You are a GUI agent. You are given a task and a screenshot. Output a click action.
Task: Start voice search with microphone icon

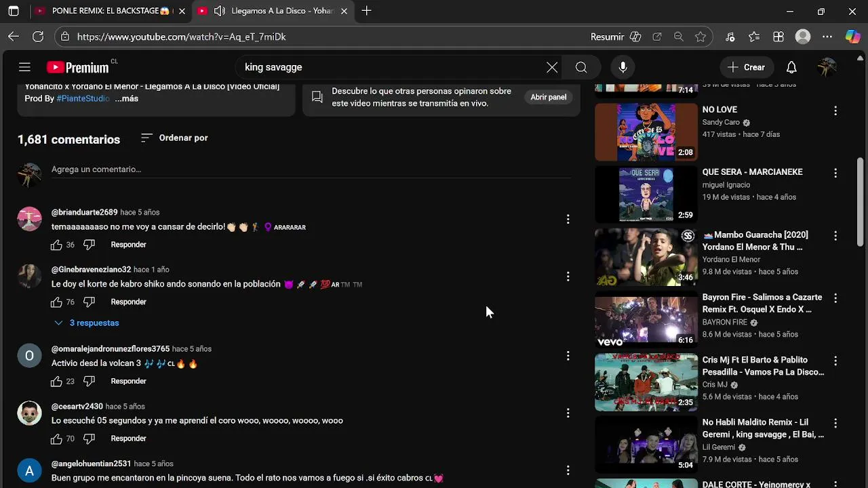(623, 67)
